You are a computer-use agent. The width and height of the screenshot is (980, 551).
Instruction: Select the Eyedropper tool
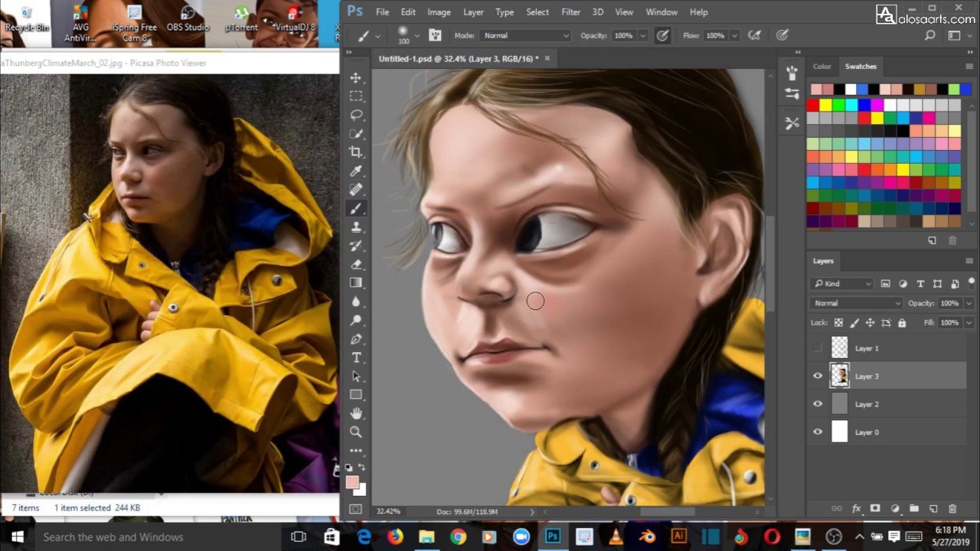point(356,171)
